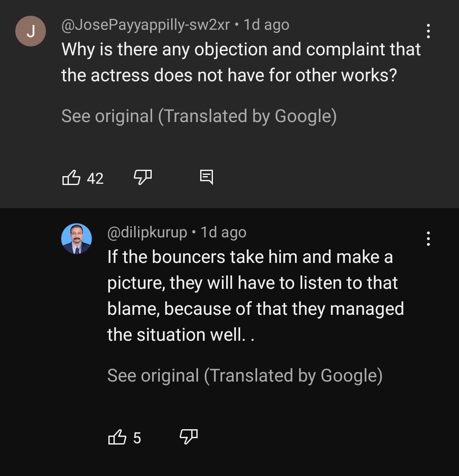Open the three-dot menu on JosePayyappilly's comment
The image size is (459, 476).
428,31
